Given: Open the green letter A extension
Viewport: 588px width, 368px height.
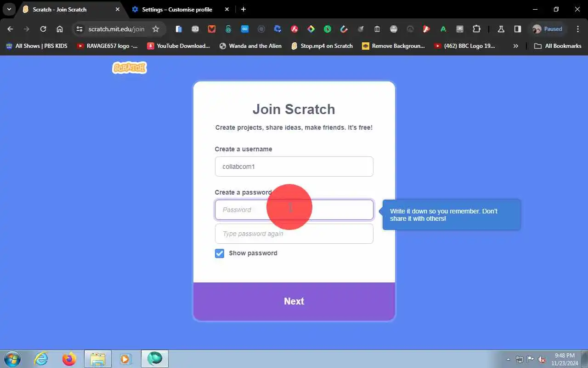Looking at the screenshot, I should click(443, 29).
